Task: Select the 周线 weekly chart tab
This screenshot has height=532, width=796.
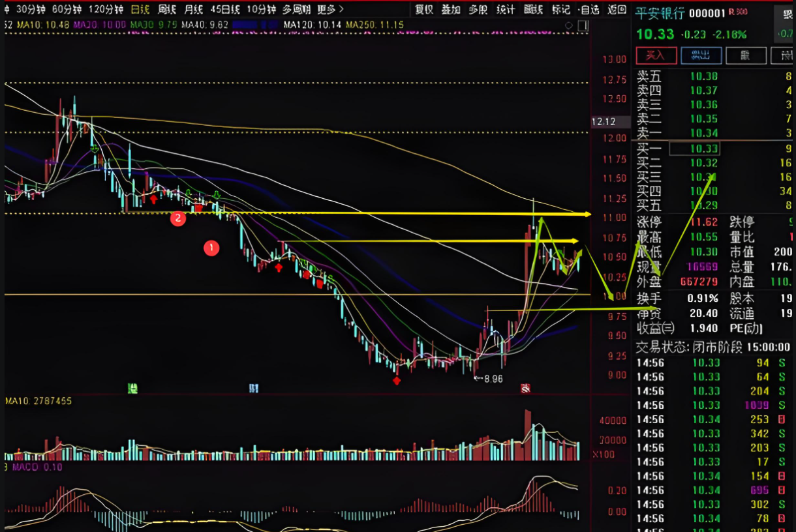Action: coord(168,9)
